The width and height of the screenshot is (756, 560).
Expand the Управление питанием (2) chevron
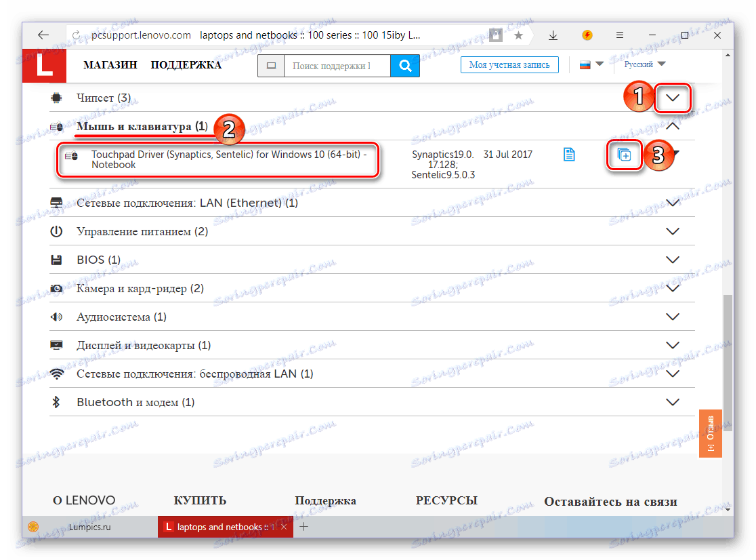pos(673,231)
